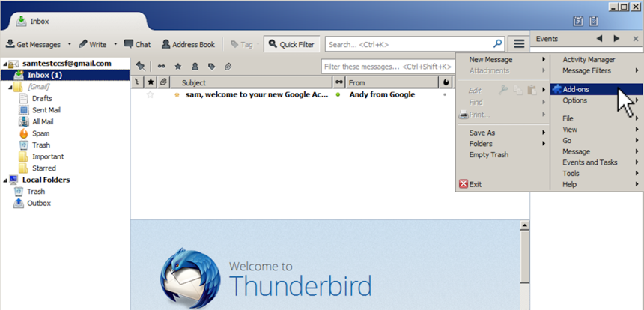Toggle the attachment filter paperclip

coord(228,66)
